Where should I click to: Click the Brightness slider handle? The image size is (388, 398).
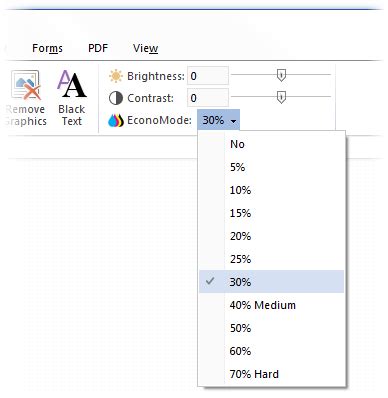click(x=281, y=75)
